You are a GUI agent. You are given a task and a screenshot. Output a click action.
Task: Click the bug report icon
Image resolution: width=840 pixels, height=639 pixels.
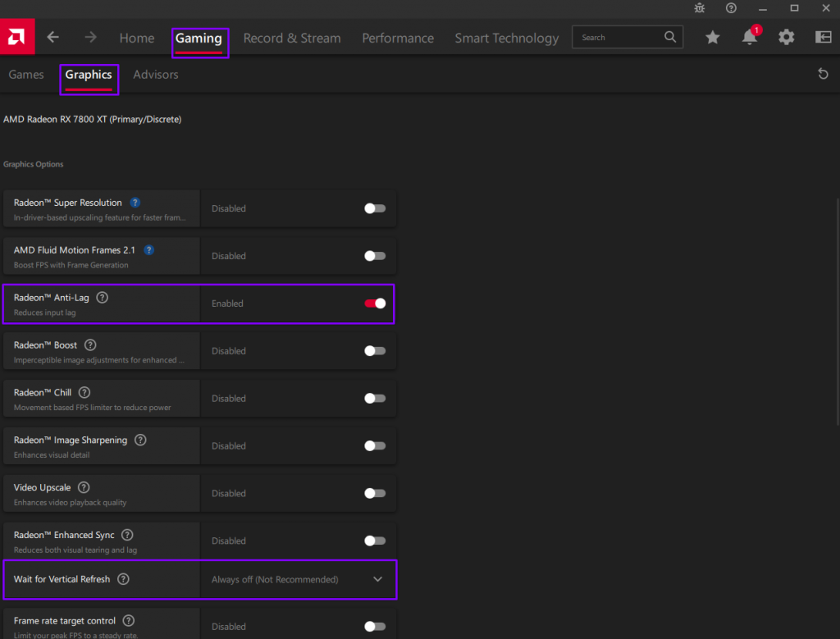(699, 8)
